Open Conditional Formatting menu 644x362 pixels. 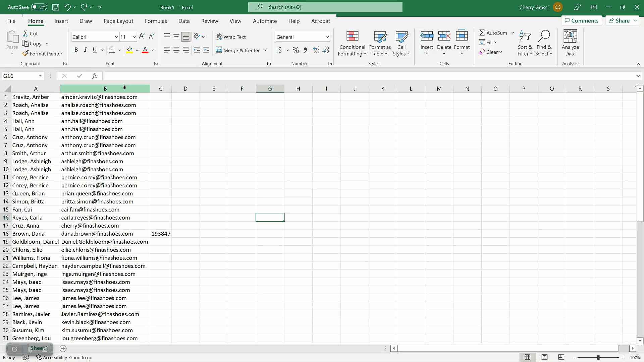(352, 44)
